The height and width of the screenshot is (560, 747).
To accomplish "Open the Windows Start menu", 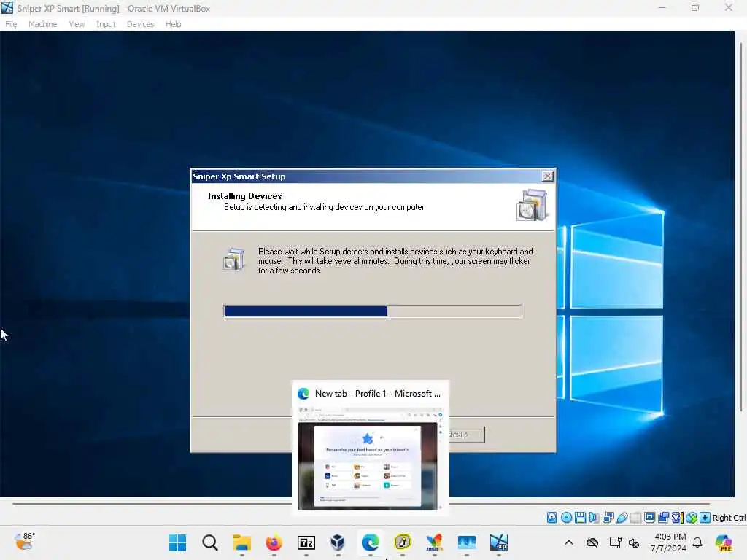I will click(178, 542).
